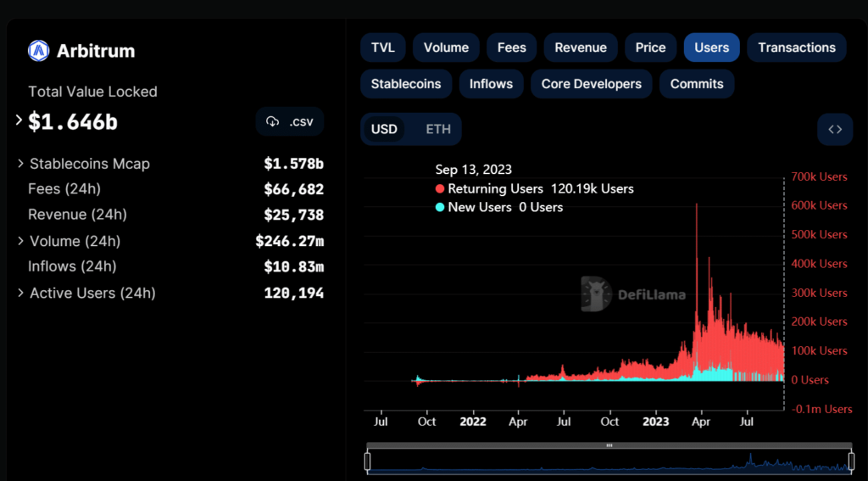Toggle the Fees metric on chart

pyautogui.click(x=511, y=48)
